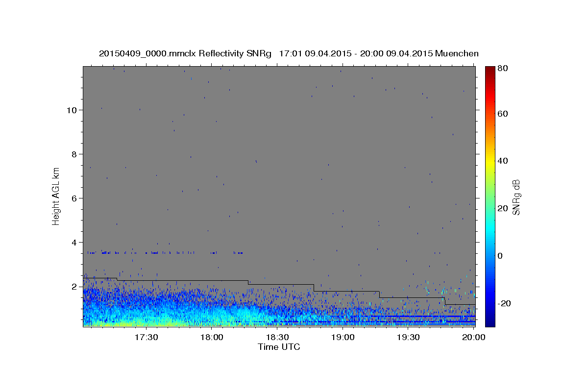Screen dimensions: 588x392
Task: Click the 19:00 time tick label
Action: tap(343, 337)
